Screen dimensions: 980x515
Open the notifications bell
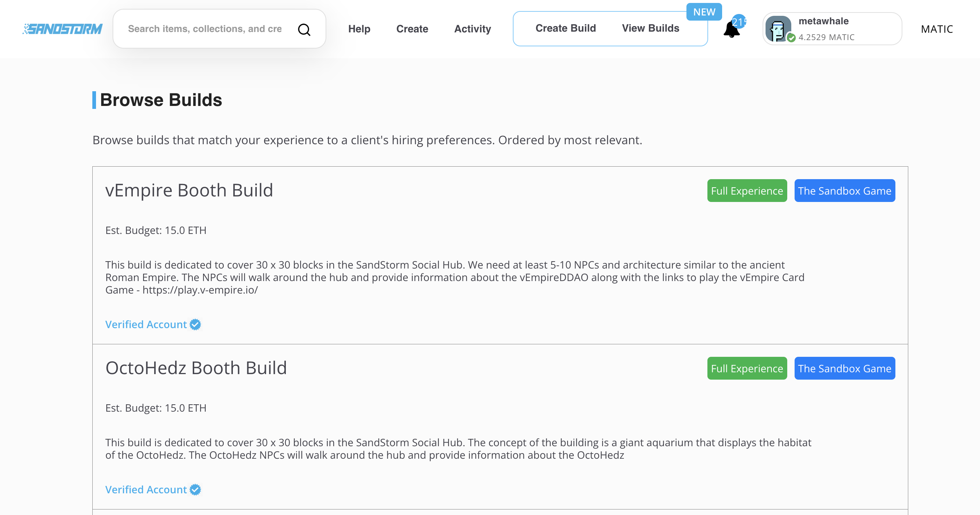coord(731,31)
